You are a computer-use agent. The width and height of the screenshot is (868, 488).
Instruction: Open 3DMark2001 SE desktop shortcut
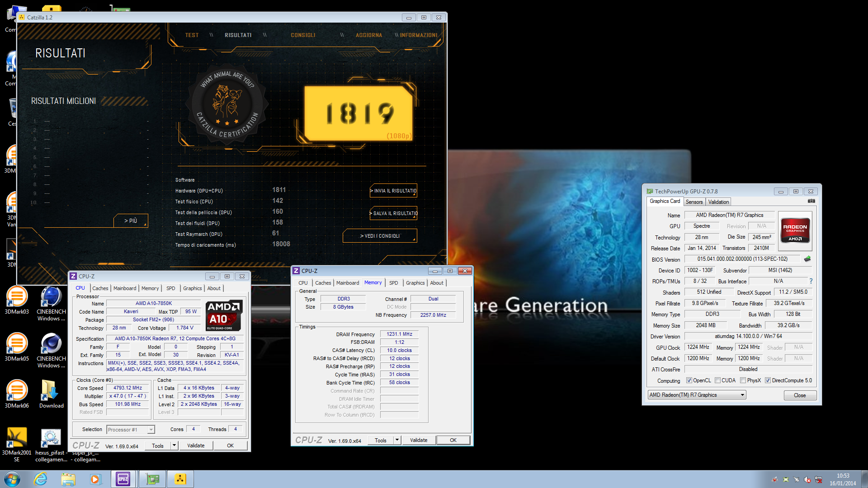coord(17,445)
